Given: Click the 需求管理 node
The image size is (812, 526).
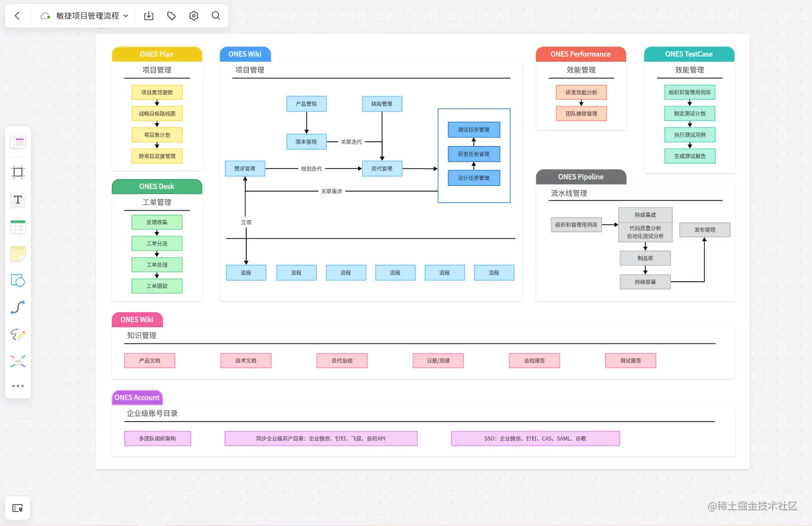Looking at the screenshot, I should [x=245, y=168].
